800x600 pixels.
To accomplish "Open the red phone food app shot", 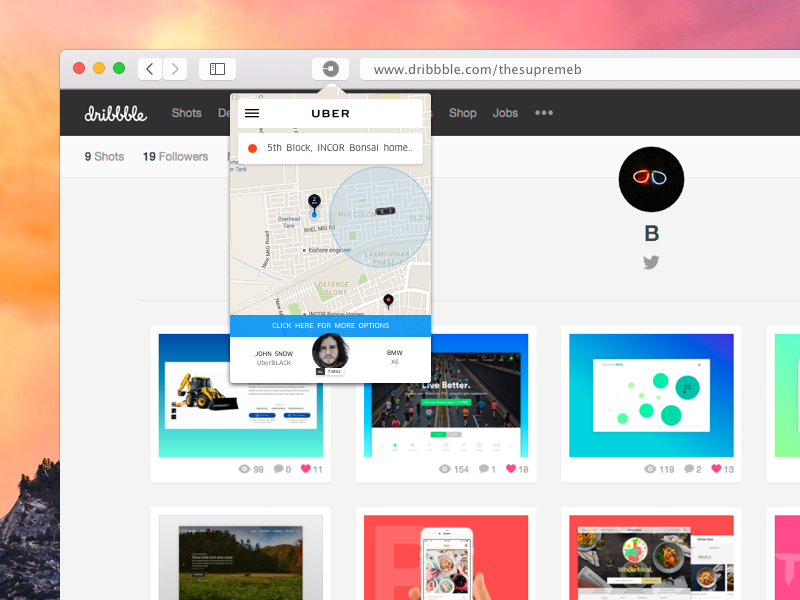I will [446, 558].
